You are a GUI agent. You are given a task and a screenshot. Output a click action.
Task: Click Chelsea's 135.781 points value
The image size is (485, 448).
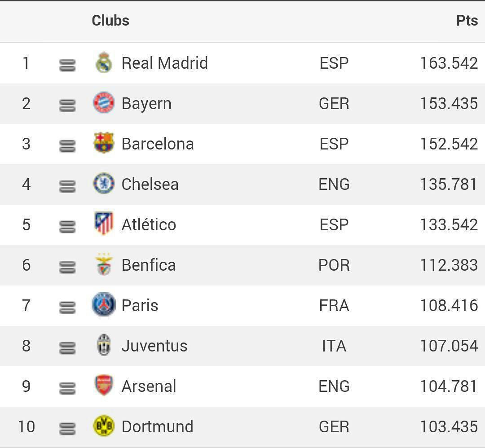tap(449, 184)
